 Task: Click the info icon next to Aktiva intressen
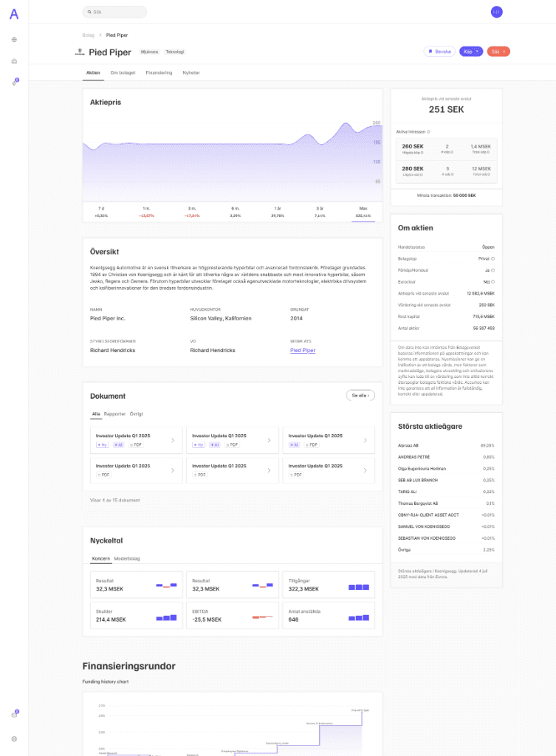pos(428,131)
